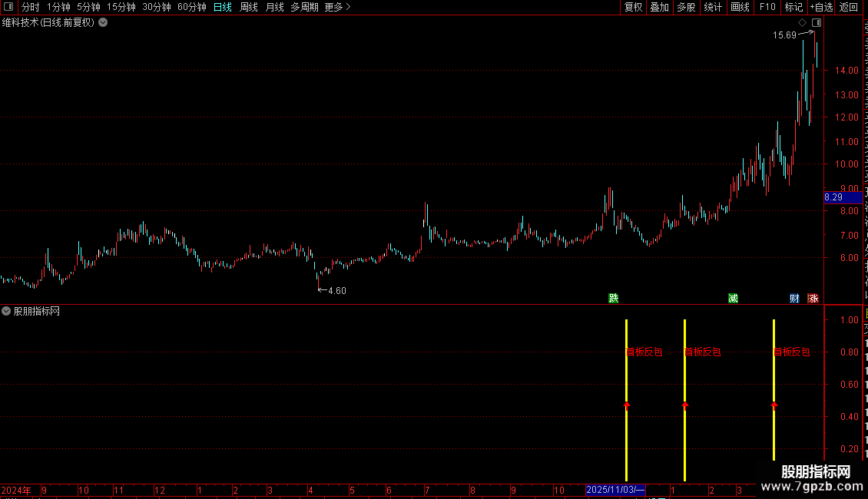The width and height of the screenshot is (868, 499).
Task: Click the diamond marker icon near price peak
Action: [x=802, y=23]
